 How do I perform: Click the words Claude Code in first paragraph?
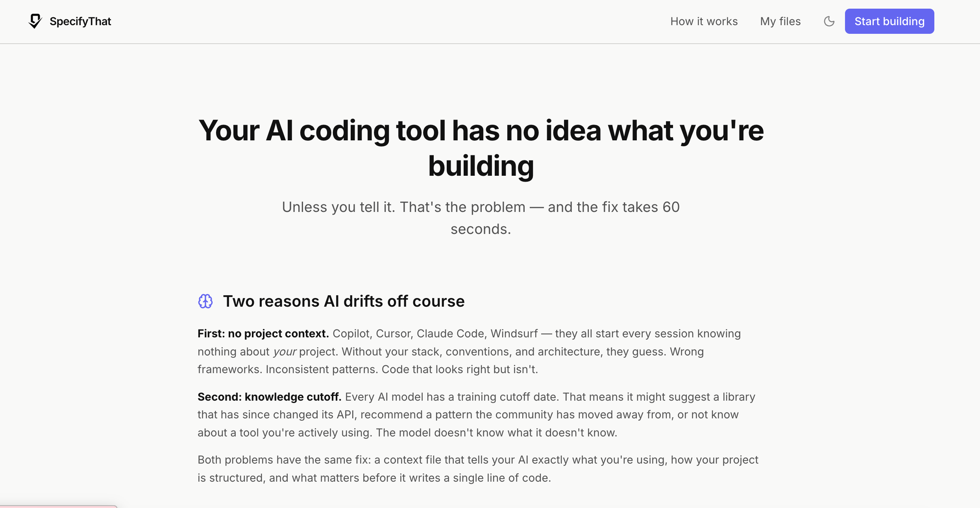[x=450, y=333]
